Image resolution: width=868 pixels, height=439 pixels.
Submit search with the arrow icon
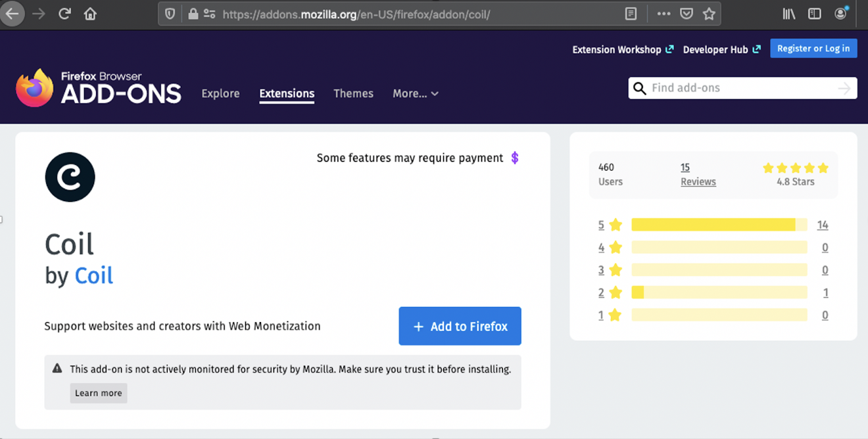[x=844, y=89]
